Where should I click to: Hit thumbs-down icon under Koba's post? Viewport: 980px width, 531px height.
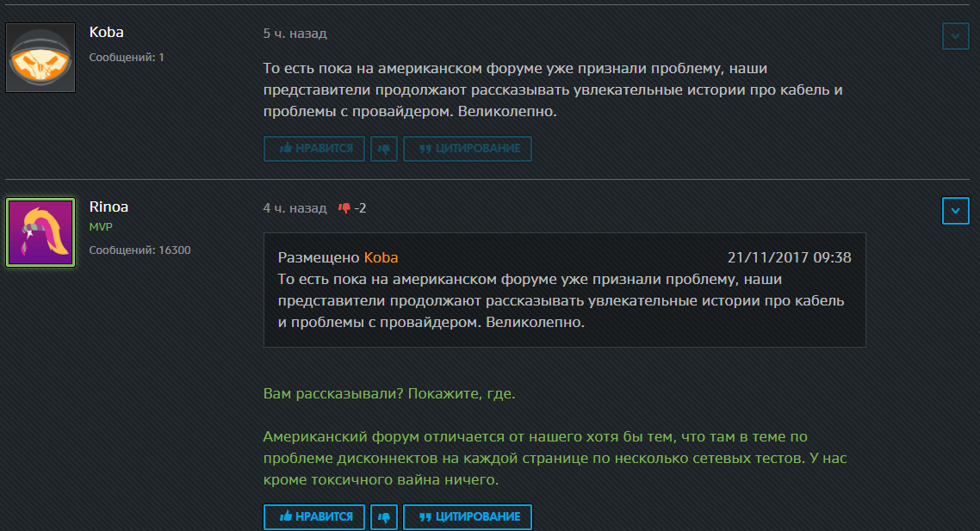[384, 149]
